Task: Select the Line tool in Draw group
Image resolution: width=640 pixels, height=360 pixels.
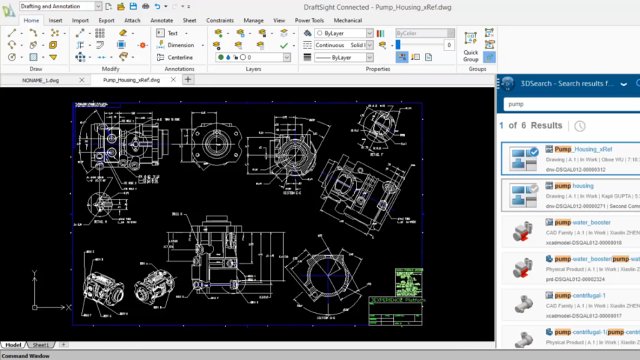Action: (x=12, y=33)
